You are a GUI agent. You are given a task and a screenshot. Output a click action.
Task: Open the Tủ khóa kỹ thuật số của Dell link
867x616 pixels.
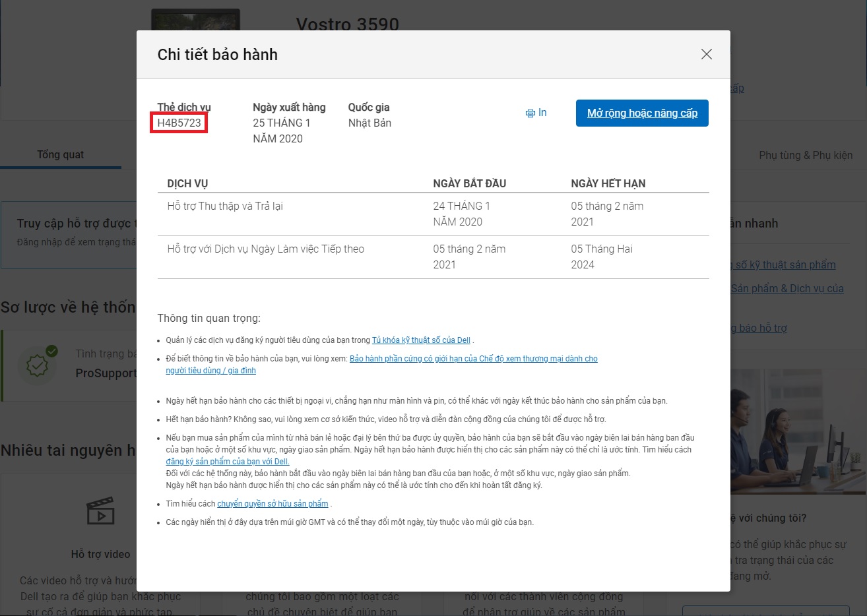point(421,340)
